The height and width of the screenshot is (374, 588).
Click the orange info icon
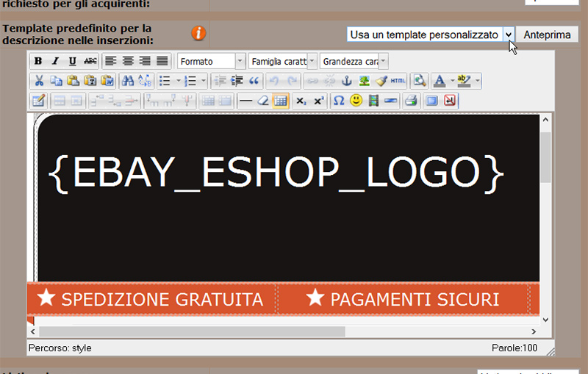(x=198, y=33)
